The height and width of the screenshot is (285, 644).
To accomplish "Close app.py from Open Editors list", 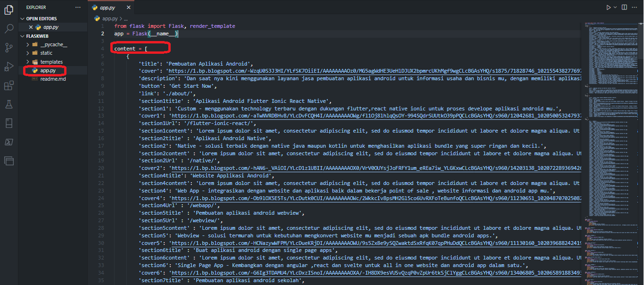I will click(x=31, y=27).
